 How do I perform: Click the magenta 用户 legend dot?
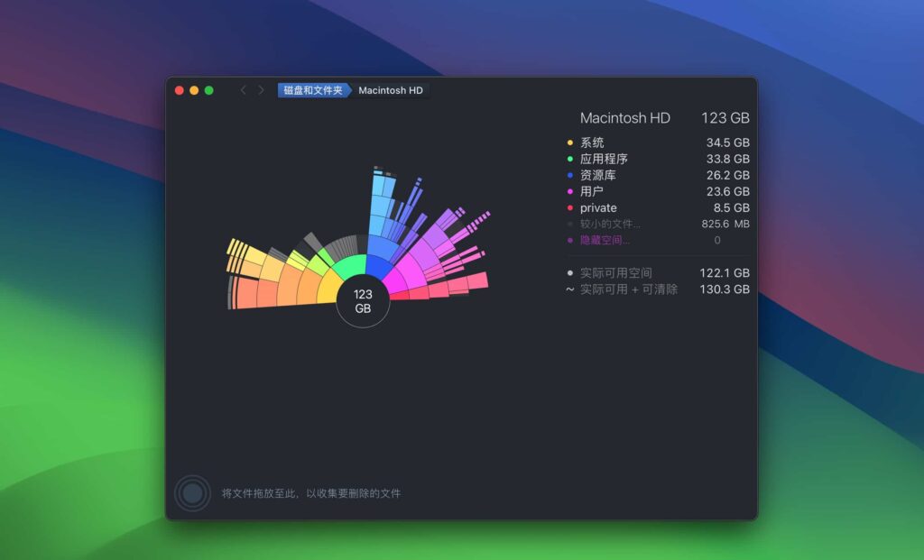click(568, 191)
